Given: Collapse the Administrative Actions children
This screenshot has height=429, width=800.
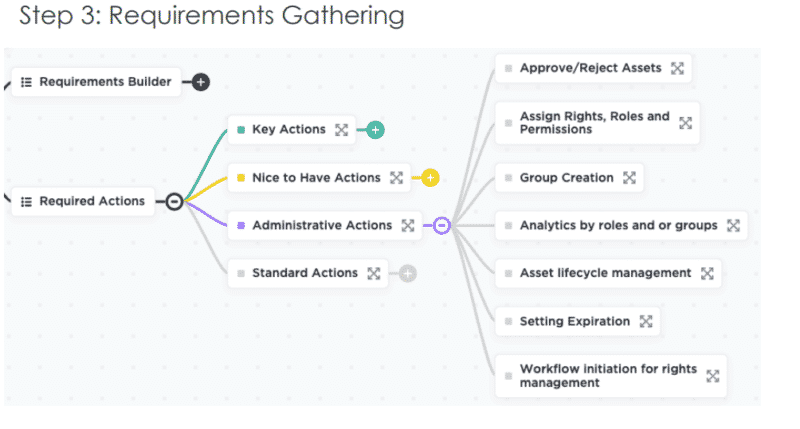Looking at the screenshot, I should (x=442, y=225).
